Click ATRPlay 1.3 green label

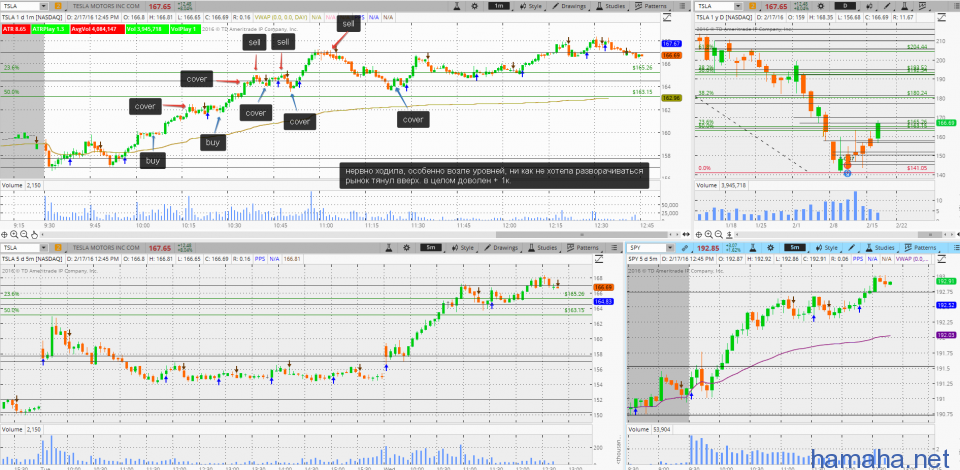point(51,29)
